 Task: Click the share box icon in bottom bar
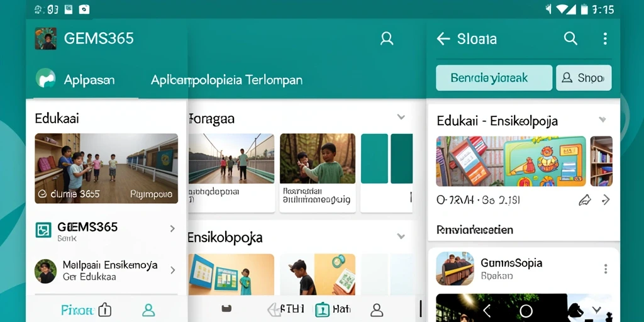(x=105, y=309)
